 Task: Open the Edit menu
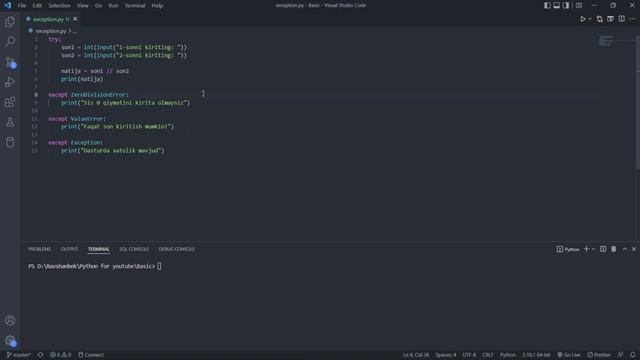coord(37,6)
